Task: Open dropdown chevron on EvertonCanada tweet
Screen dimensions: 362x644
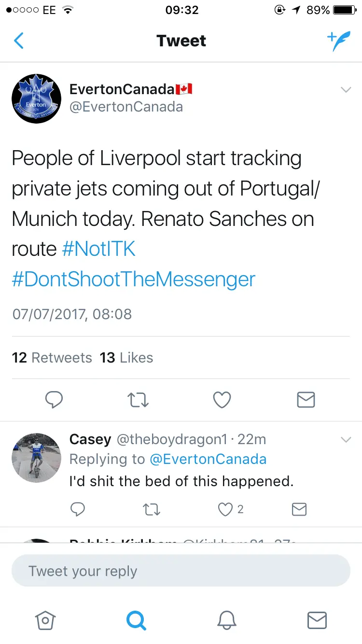Action: pyautogui.click(x=346, y=90)
